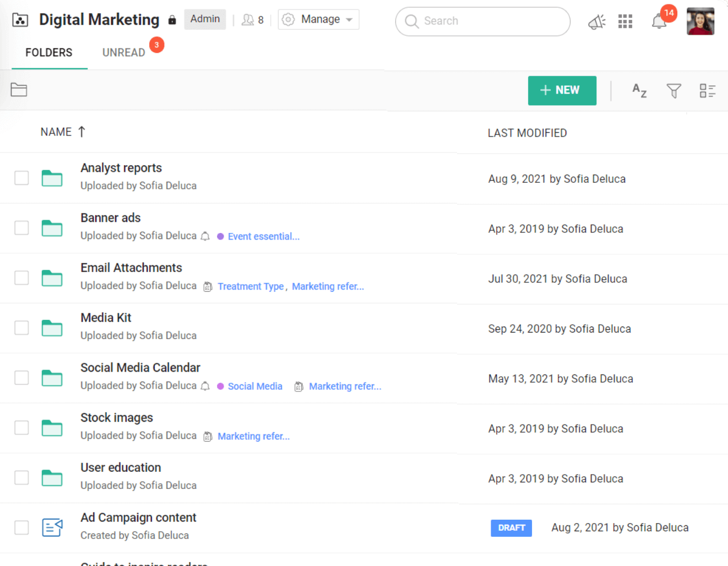Select the Analyst reports checkbox
The width and height of the screenshot is (728, 566).
[x=21, y=178]
